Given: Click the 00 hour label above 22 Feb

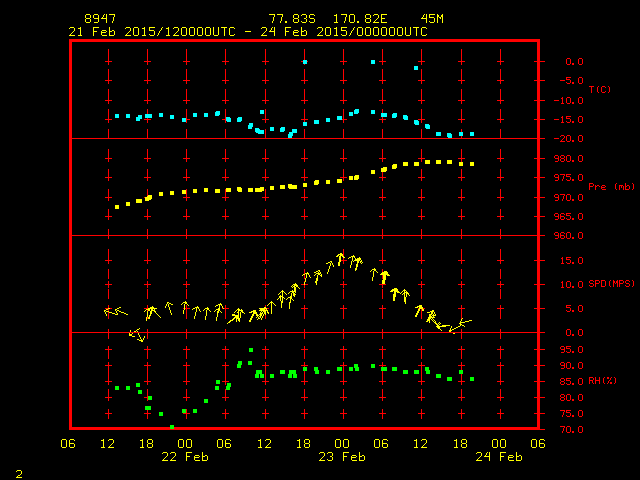Looking at the screenshot, I should tap(185, 444).
